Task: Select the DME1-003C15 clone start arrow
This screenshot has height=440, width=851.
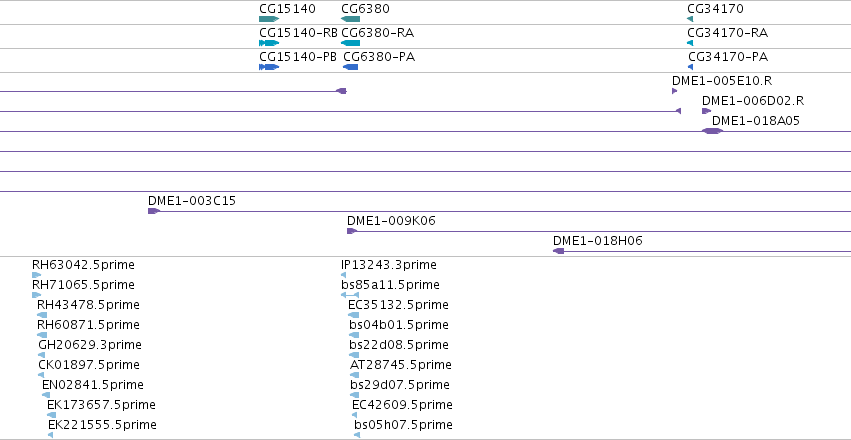Action: (x=154, y=211)
